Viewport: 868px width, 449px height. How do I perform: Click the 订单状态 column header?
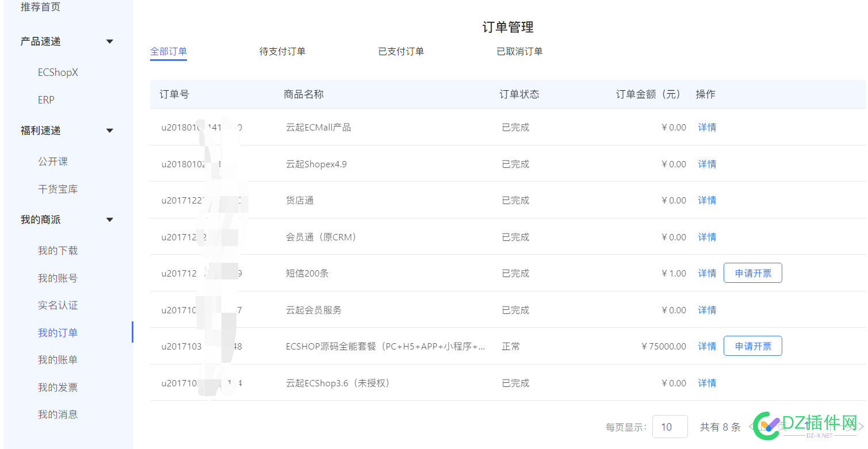coord(519,94)
